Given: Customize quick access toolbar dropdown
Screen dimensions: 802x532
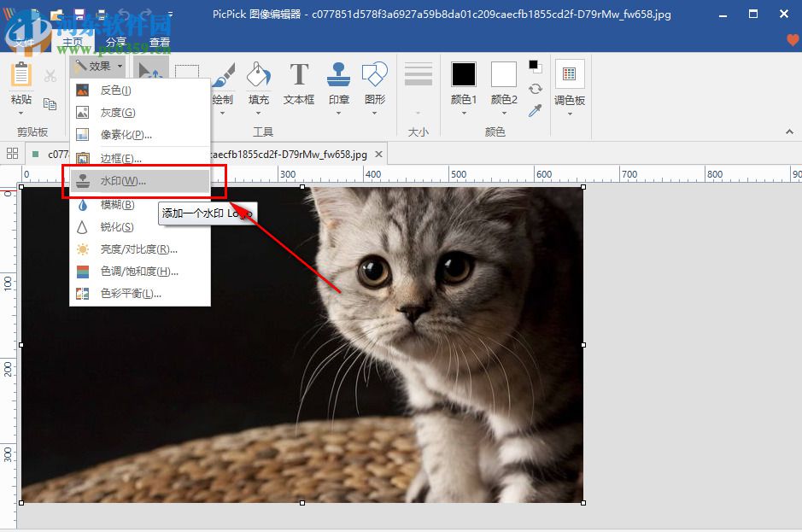Looking at the screenshot, I should pos(170,15).
